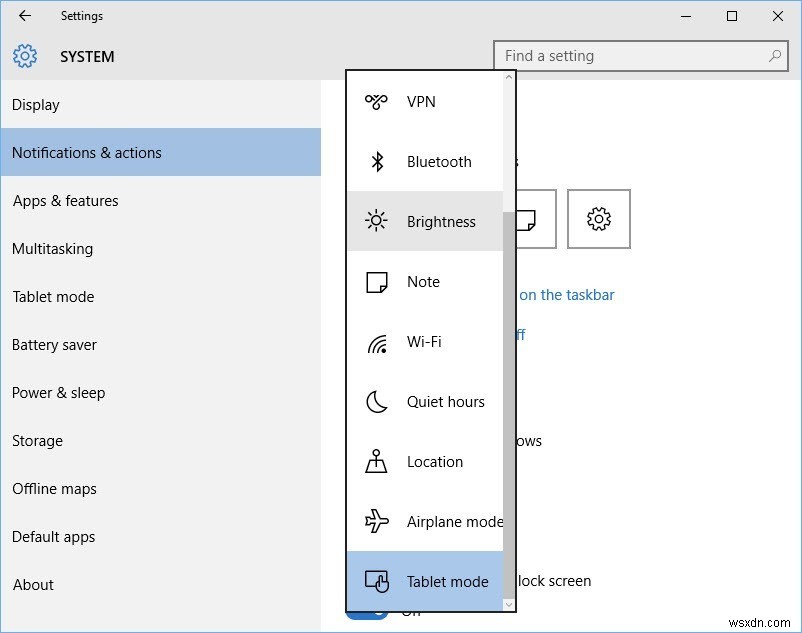Open the About page
This screenshot has height=633, width=802.
click(33, 584)
